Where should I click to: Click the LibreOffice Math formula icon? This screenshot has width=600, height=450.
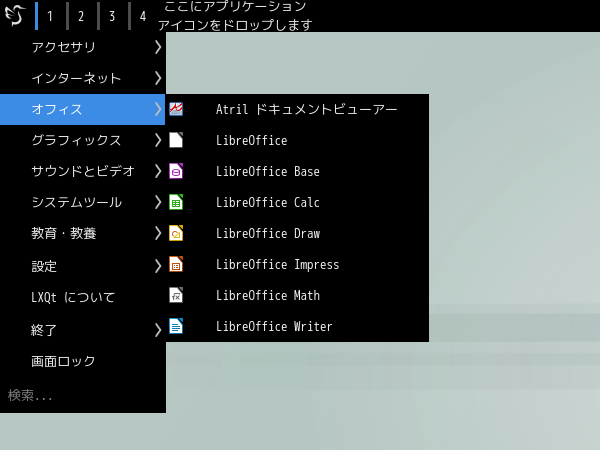(176, 295)
